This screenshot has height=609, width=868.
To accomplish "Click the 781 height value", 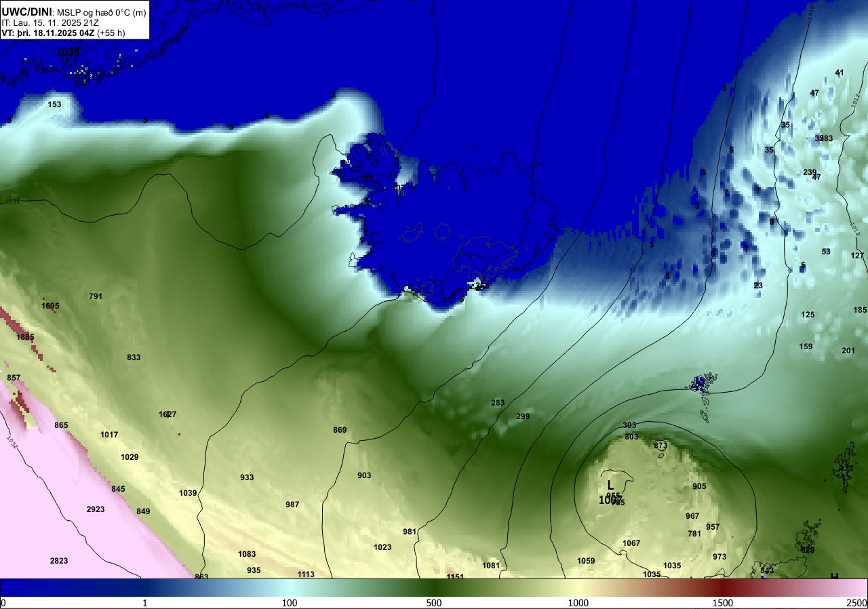I will [694, 534].
